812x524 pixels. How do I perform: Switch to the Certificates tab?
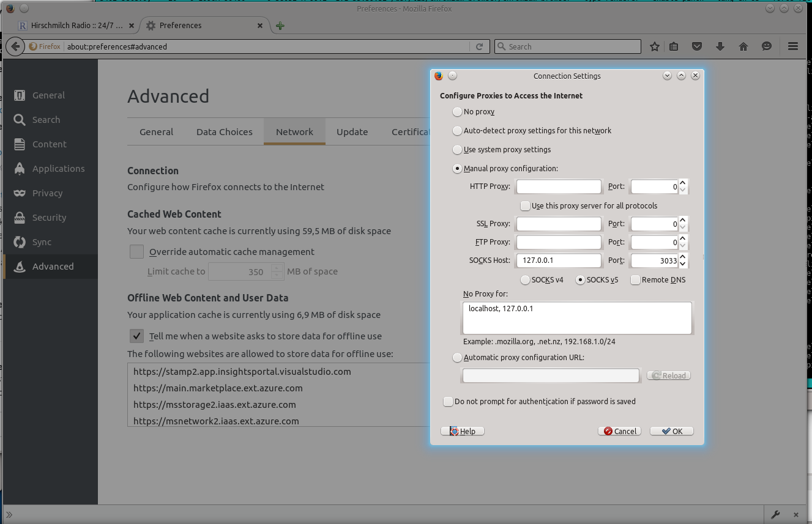click(411, 131)
